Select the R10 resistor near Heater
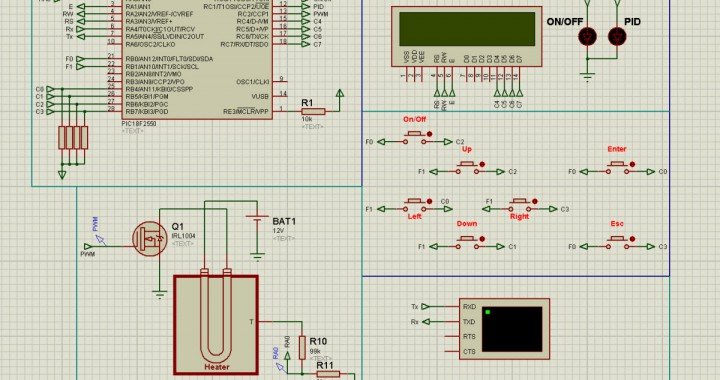Screen dimensions: 720x380 point(302,347)
